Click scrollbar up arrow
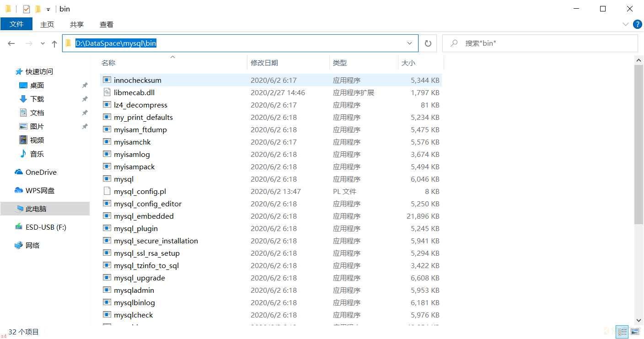Screen dimensions: 644x339 (639, 60)
